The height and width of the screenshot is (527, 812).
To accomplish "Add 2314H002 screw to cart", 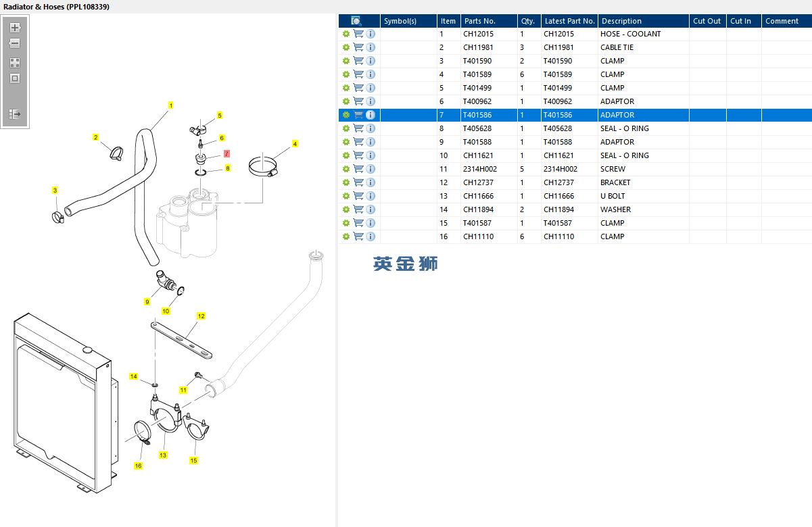I will pos(358,169).
